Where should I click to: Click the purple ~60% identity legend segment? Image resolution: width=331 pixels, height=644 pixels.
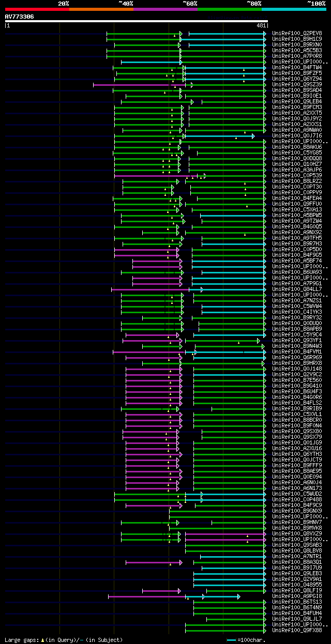click(165, 9)
